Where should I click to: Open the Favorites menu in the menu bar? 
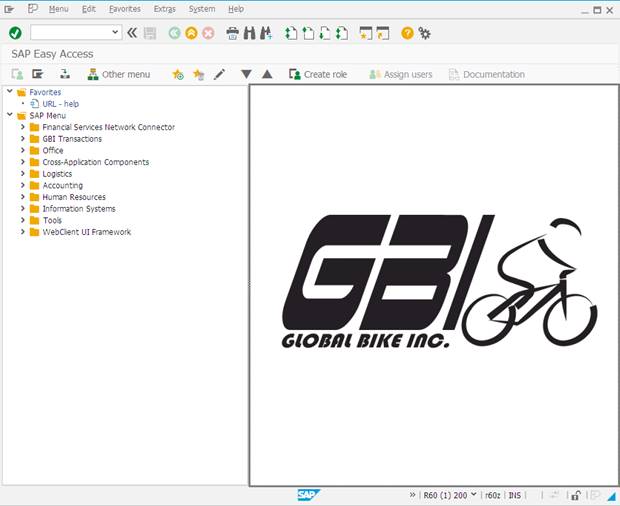[x=125, y=9]
